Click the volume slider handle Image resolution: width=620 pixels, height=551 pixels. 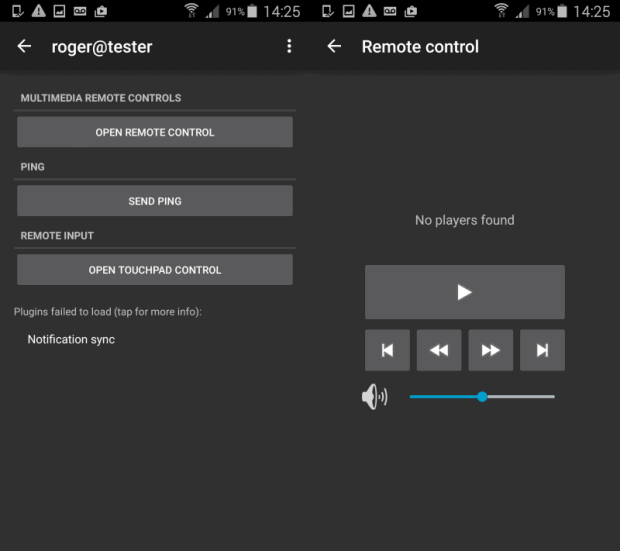(482, 397)
